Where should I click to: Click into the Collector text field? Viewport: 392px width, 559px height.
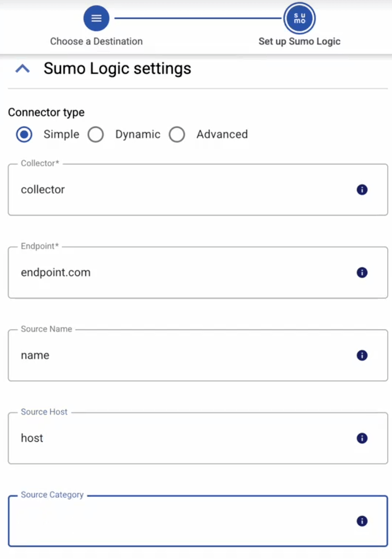coord(183,190)
